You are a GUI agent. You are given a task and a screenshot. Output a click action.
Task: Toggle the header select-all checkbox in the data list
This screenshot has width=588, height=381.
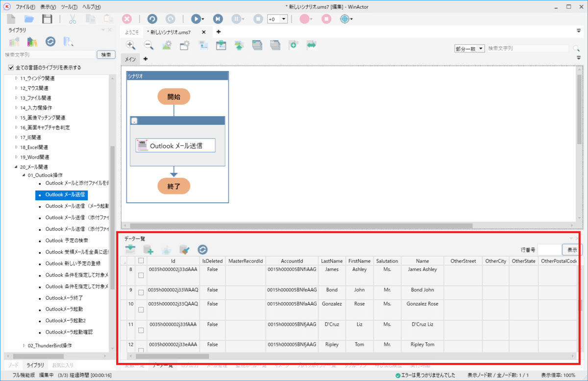pyautogui.click(x=141, y=261)
